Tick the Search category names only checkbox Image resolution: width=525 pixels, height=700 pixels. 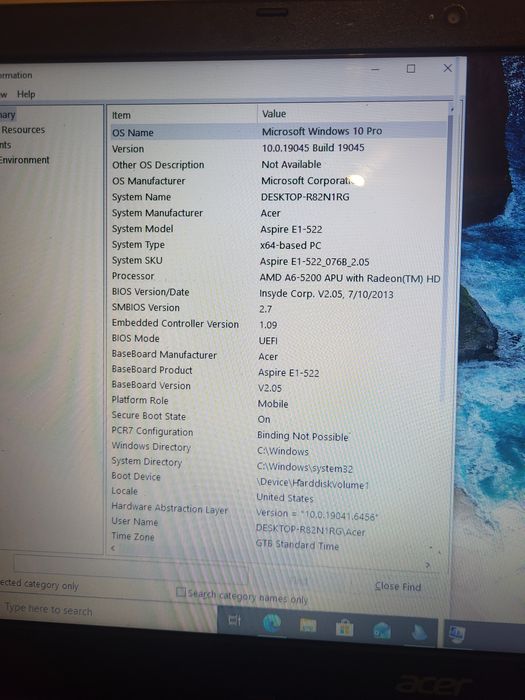click(x=180, y=592)
